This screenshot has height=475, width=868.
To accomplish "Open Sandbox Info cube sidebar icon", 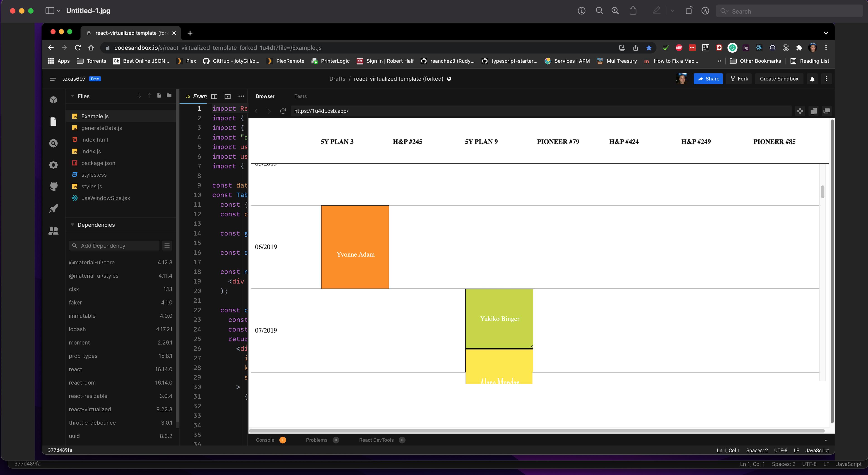I will [53, 100].
